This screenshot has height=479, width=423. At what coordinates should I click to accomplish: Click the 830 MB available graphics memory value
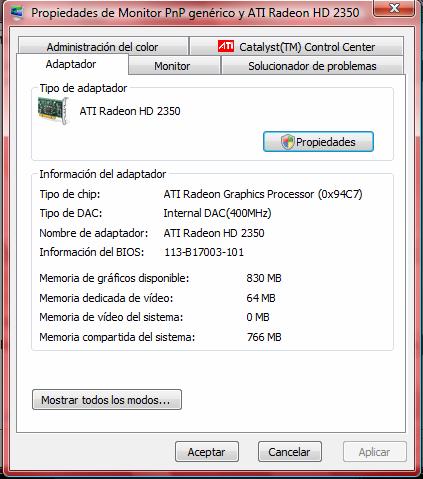tap(264, 278)
